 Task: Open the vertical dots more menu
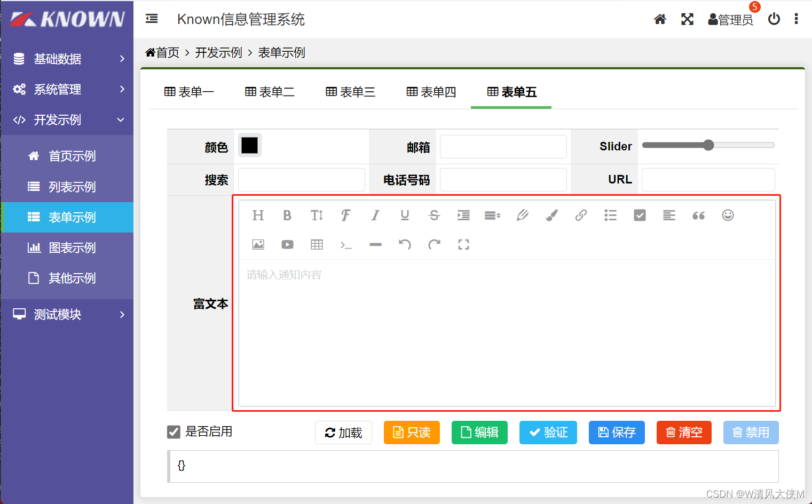point(796,19)
